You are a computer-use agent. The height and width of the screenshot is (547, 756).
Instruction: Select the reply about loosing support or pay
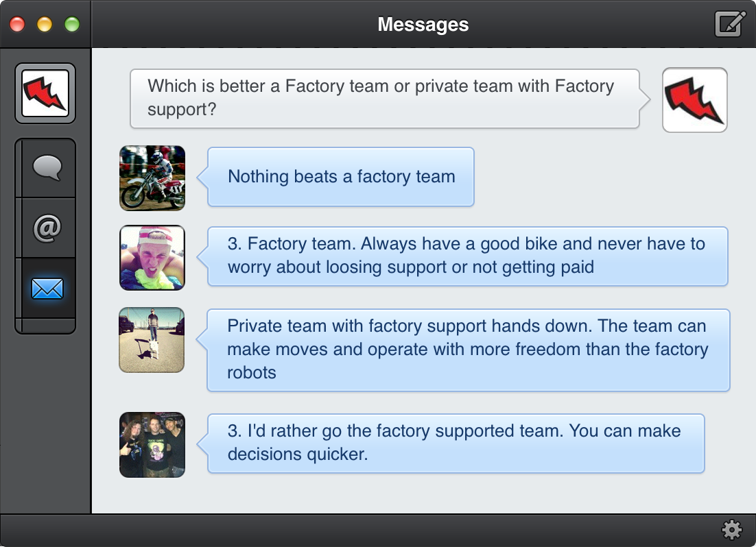coord(467,256)
